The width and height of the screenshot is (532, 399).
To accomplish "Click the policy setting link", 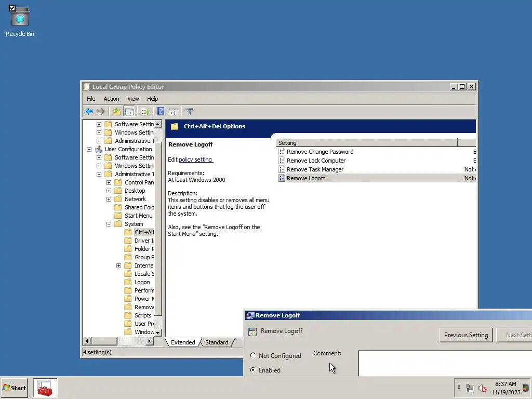I will 195,159.
